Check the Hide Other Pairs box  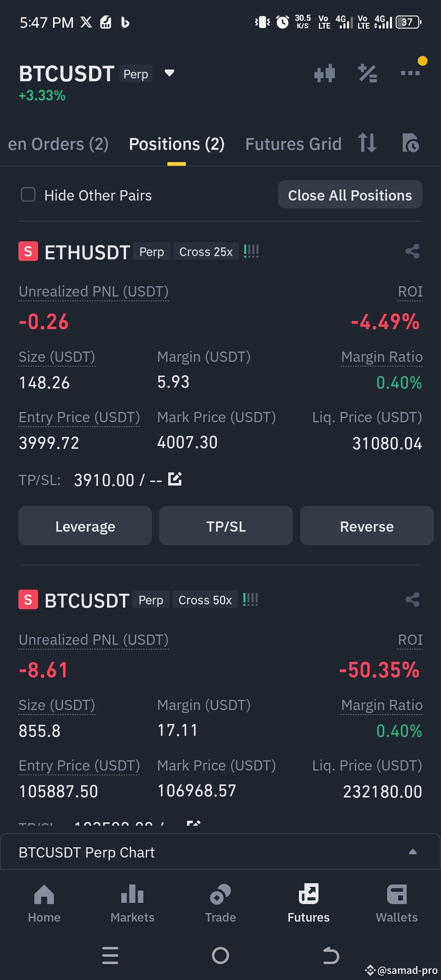[28, 195]
